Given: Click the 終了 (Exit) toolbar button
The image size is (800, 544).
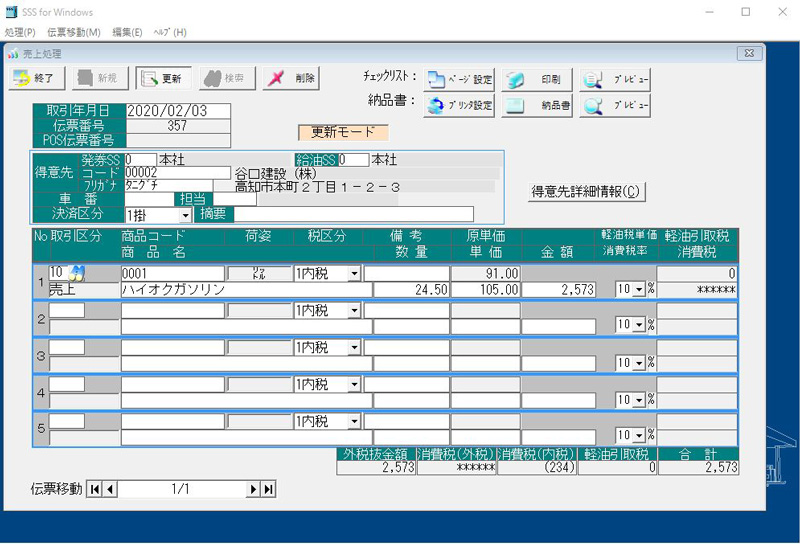Looking at the screenshot, I should [x=38, y=78].
